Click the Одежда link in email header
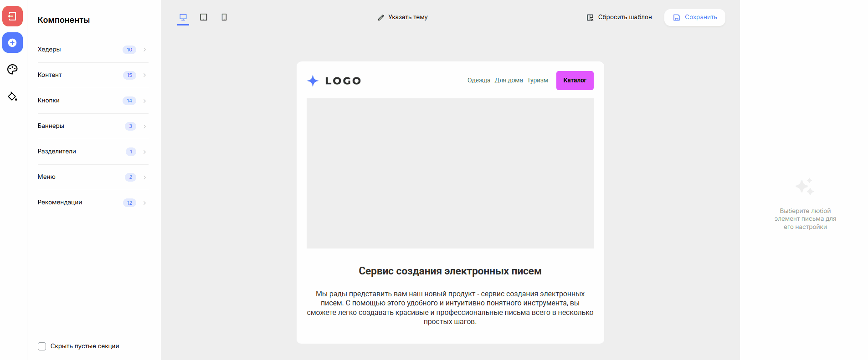The width and height of the screenshot is (868, 360). click(x=479, y=81)
